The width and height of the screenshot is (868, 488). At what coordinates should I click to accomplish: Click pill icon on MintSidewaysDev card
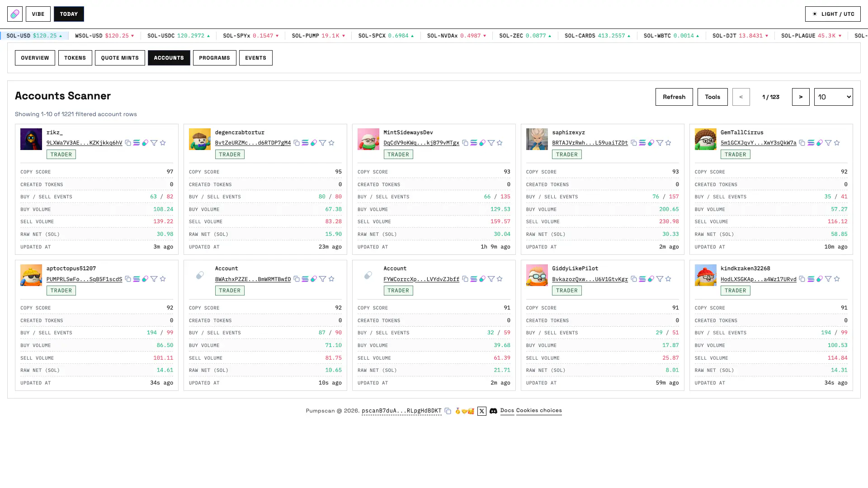[482, 143]
